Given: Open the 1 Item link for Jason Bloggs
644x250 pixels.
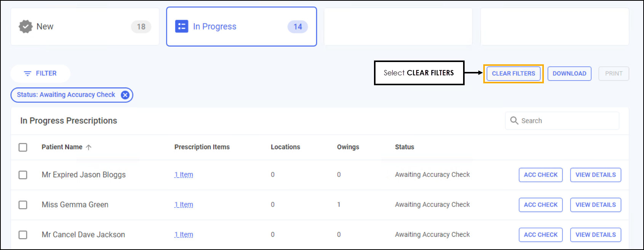Looking at the screenshot, I should tap(184, 175).
